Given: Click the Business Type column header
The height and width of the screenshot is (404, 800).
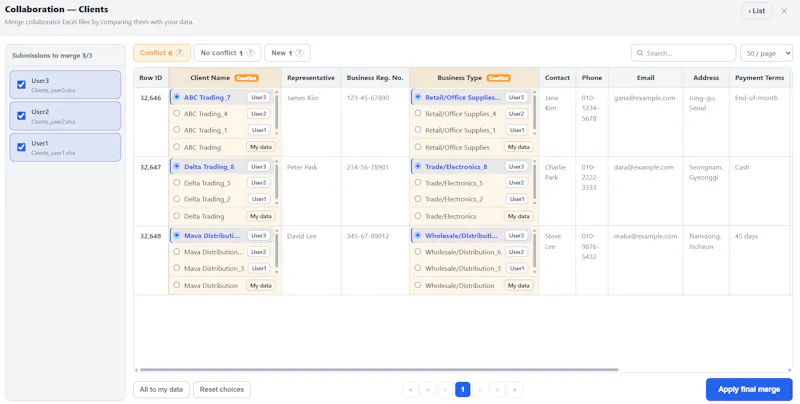Looking at the screenshot, I should click(x=474, y=78).
